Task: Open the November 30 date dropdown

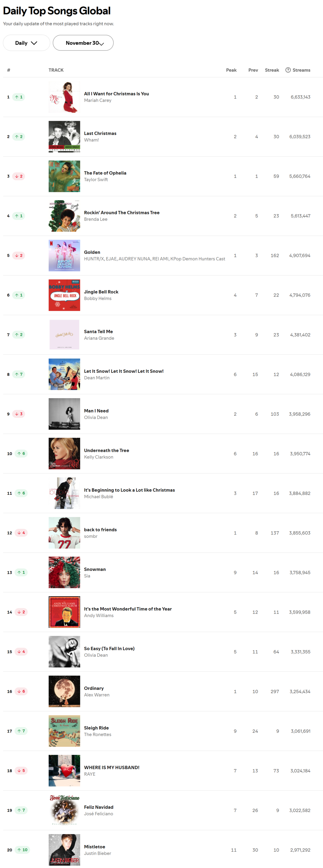Action: tap(83, 43)
